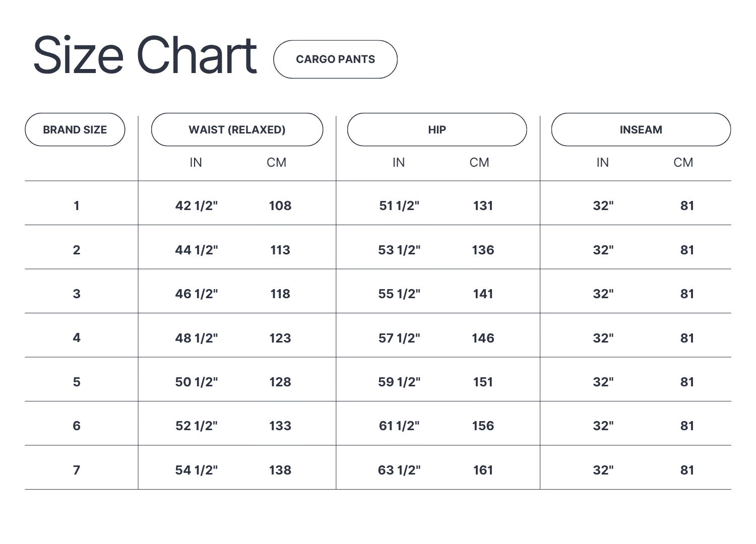Click hip value 55 1/2" inches

pyautogui.click(x=399, y=294)
